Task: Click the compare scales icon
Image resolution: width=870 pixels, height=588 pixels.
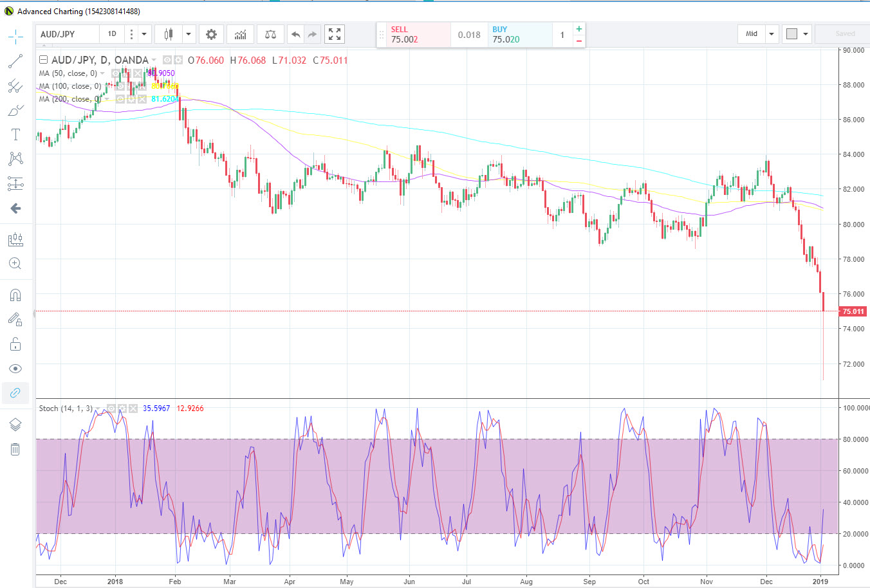Action: coord(270,34)
